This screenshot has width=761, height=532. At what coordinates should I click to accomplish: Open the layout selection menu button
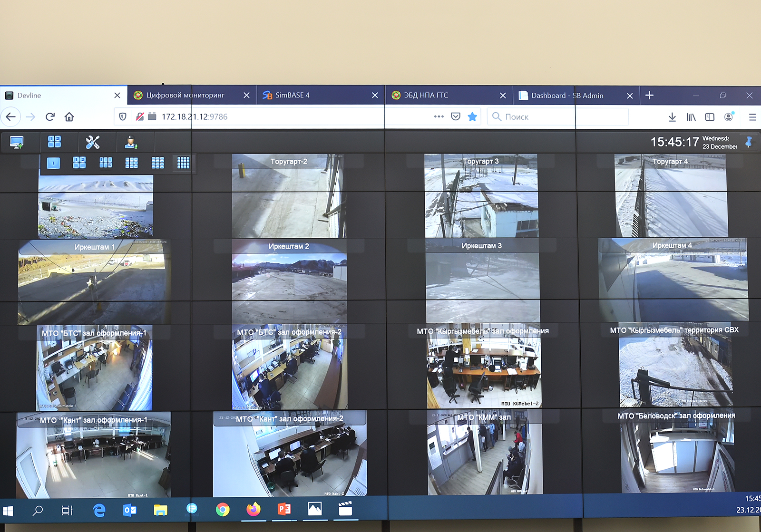point(54,142)
